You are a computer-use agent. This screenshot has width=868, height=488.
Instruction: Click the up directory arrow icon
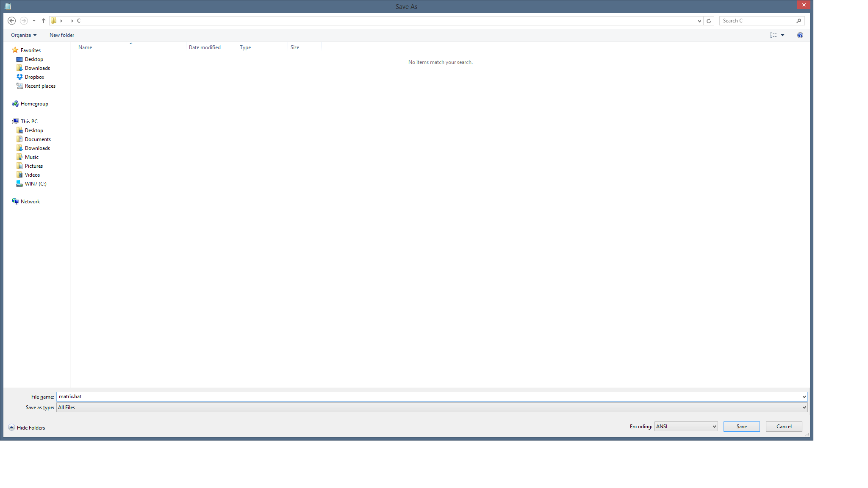coord(44,20)
